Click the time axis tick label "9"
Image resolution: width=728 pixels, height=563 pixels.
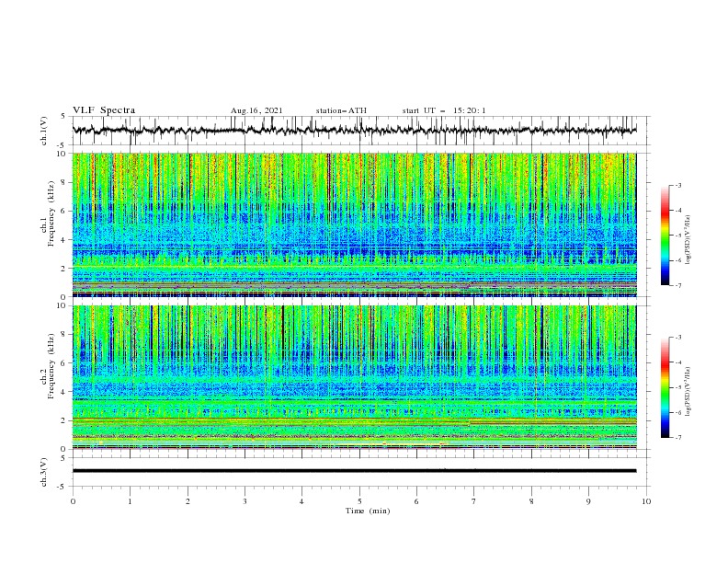588,501
